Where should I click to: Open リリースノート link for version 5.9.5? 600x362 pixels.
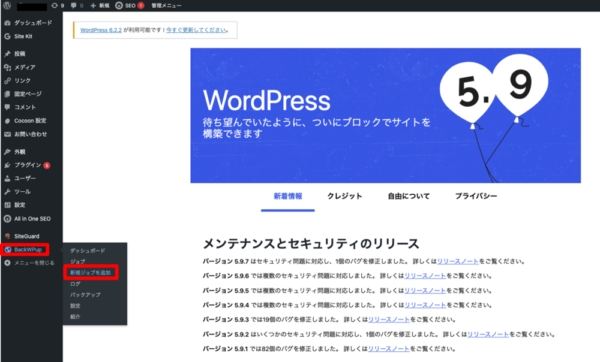(x=425, y=291)
